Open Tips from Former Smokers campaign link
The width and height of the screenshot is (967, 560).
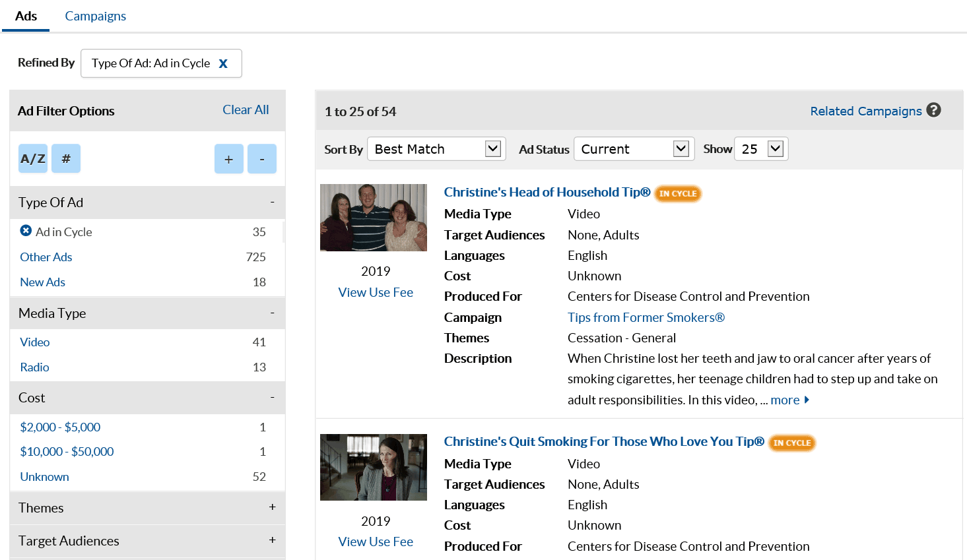[646, 317]
